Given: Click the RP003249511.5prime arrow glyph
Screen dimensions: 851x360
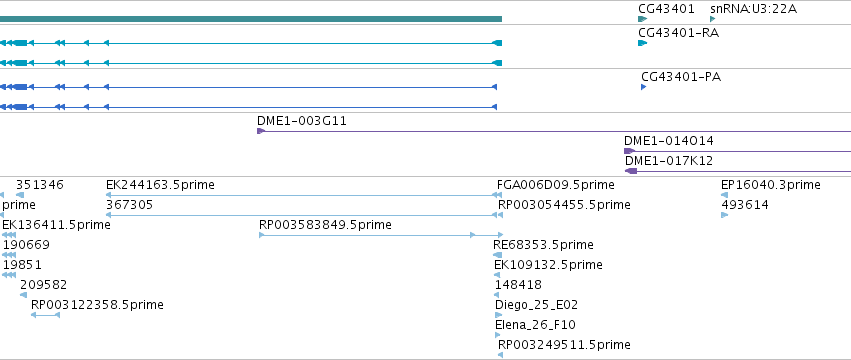Looking at the screenshot, I should pyautogui.click(x=500, y=355).
